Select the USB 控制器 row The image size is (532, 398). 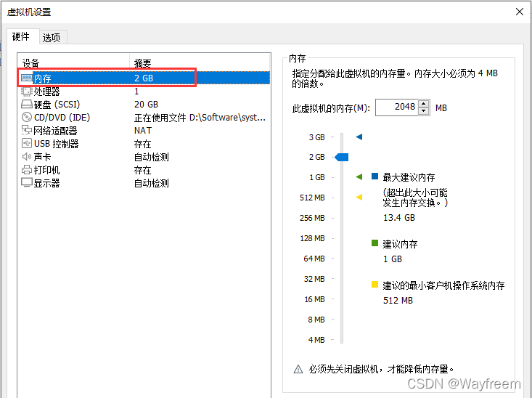click(144, 144)
